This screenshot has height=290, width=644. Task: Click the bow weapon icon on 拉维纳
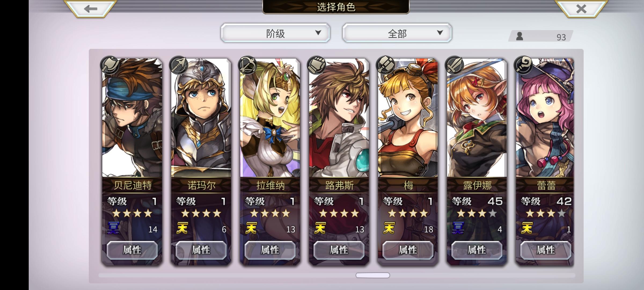[x=248, y=65]
